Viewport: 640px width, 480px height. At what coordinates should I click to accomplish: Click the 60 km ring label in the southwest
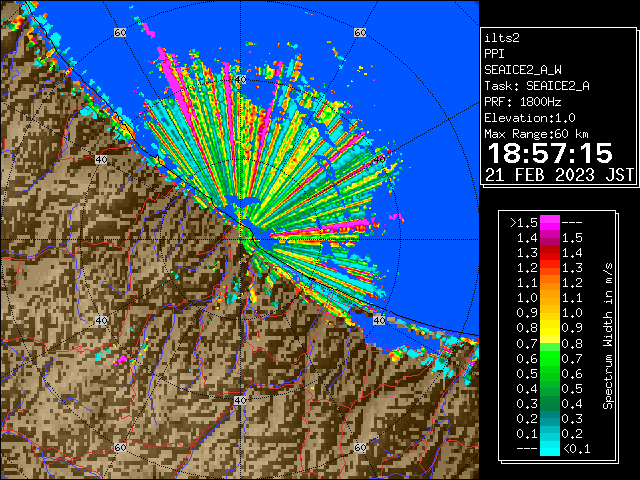coord(120,447)
